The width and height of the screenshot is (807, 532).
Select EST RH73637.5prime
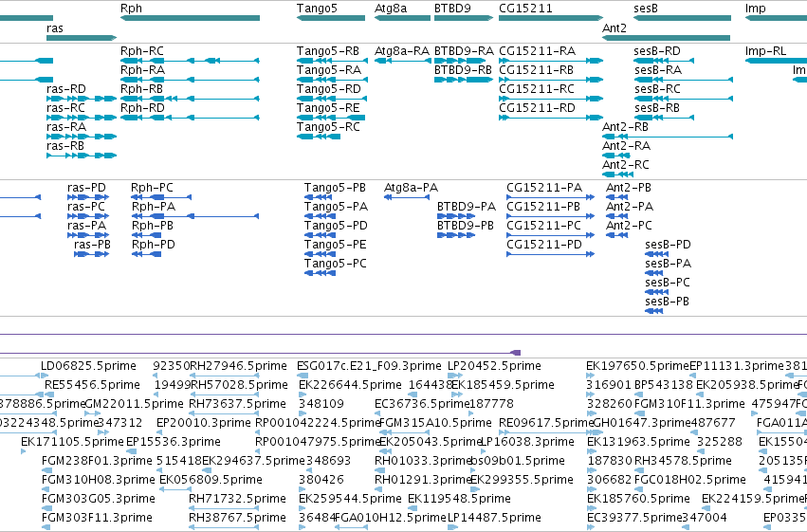(x=237, y=404)
